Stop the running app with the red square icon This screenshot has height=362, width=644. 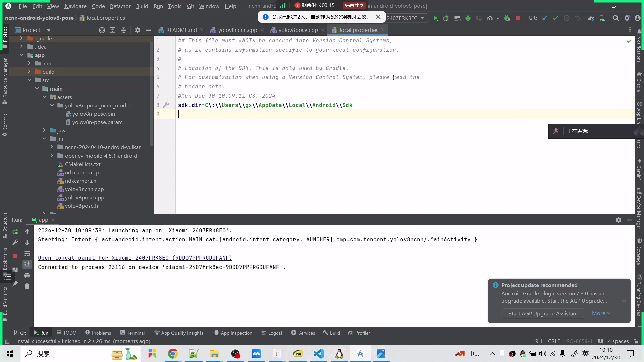(x=518, y=18)
